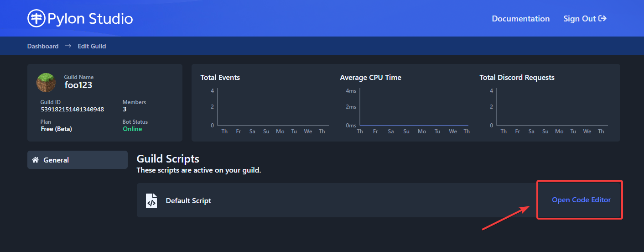
Task: Click the Sign Out arrow icon
Action: click(602, 19)
